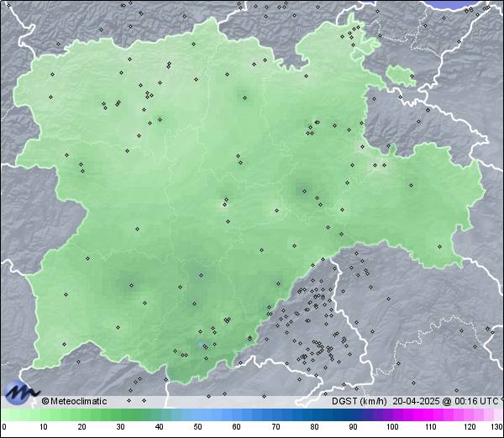The image size is (504, 438).
Task: Click the 80 scale label
Action: point(315,427)
